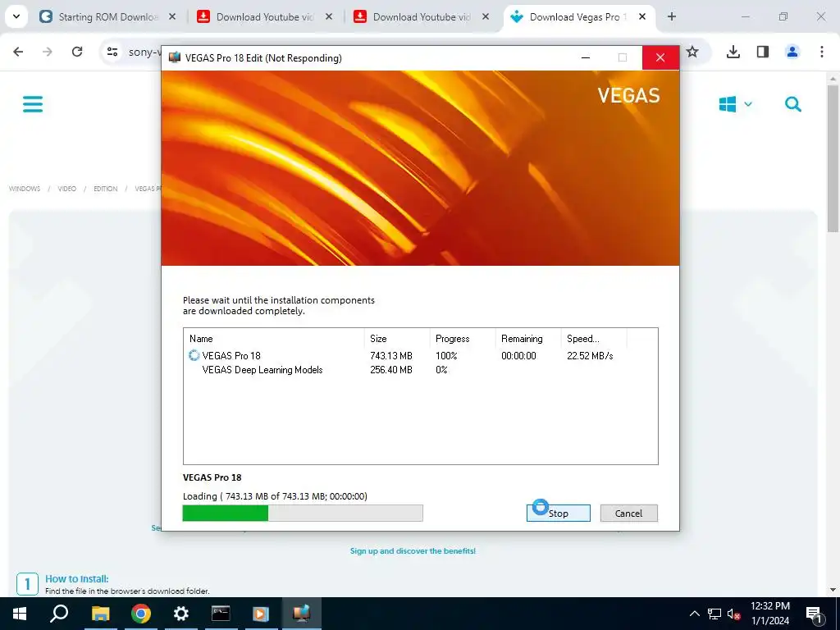Reload the page in Chrome
Viewport: 840px width, 630px height.
click(77, 52)
